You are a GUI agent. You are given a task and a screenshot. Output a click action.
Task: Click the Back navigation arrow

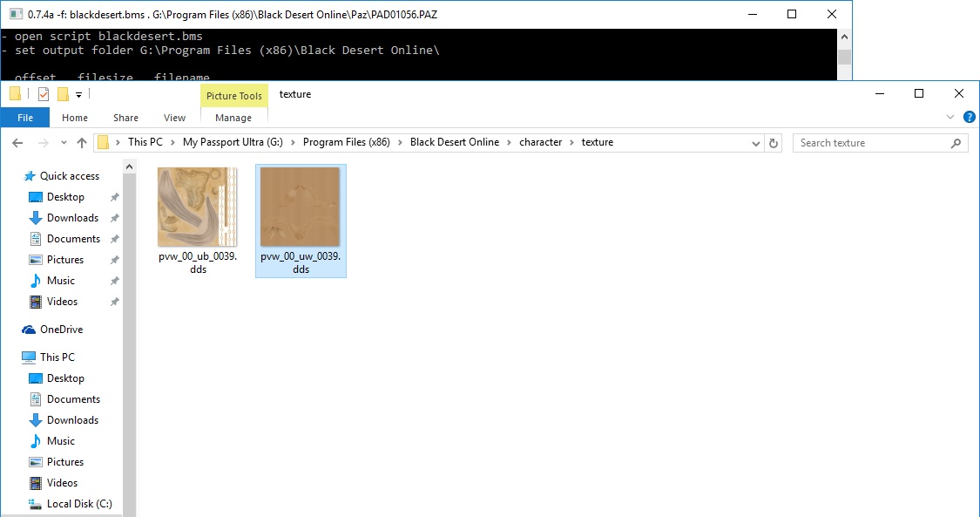(17, 143)
